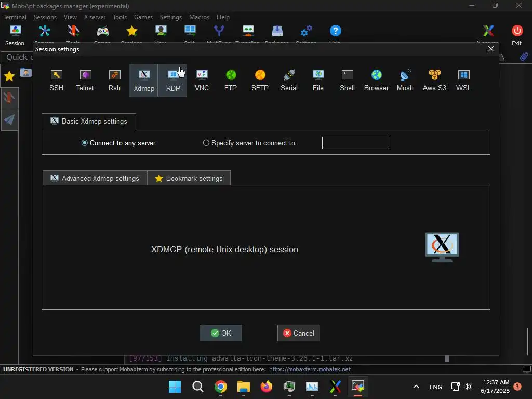The width and height of the screenshot is (532, 399).
Task: Open the mobaxterm.mobatek.net link
Action: [x=310, y=369]
